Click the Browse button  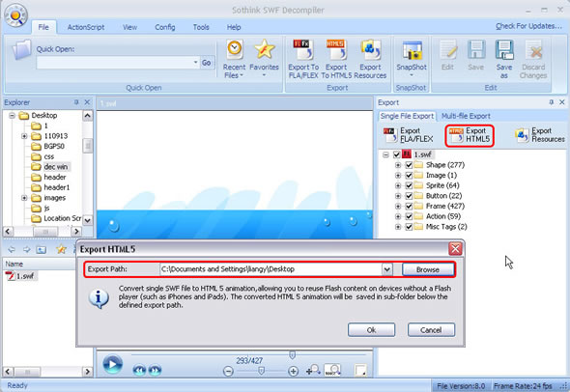428,269
